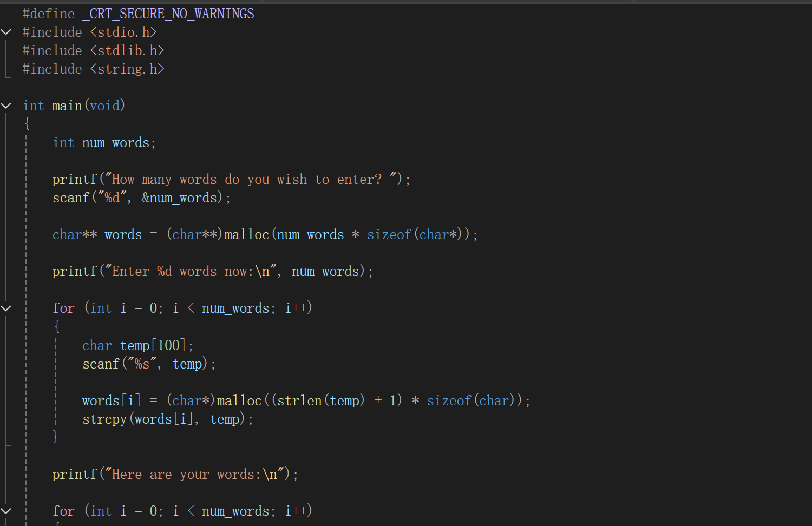Click &num_words argument in the scanf call
This screenshot has width=812, height=526.
coord(180,198)
